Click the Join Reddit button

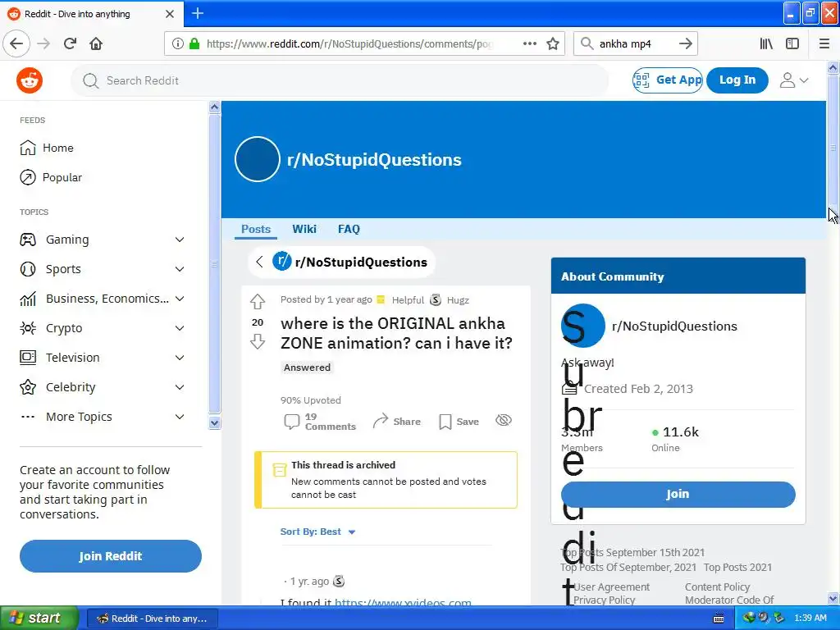click(111, 556)
